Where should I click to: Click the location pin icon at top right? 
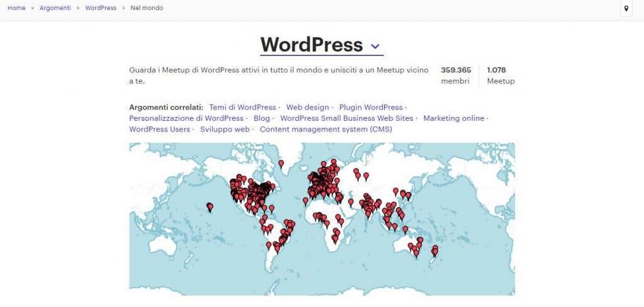point(626,8)
